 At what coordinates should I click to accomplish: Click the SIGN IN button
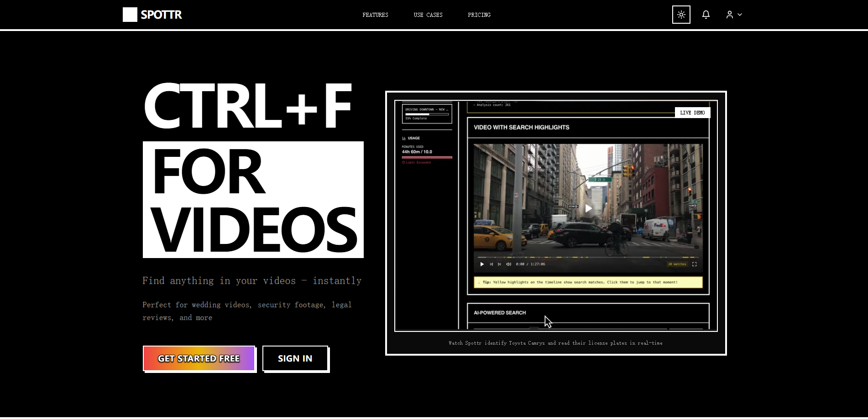(x=295, y=358)
